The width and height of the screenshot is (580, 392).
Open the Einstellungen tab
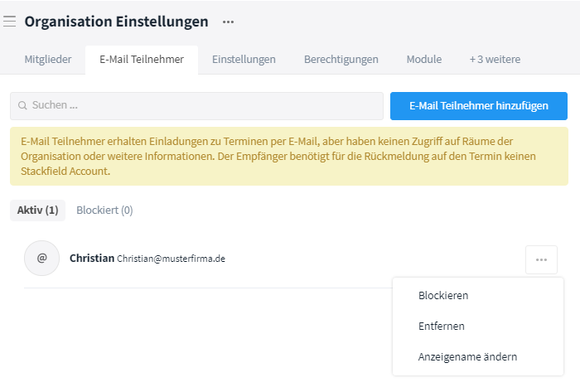coord(244,60)
